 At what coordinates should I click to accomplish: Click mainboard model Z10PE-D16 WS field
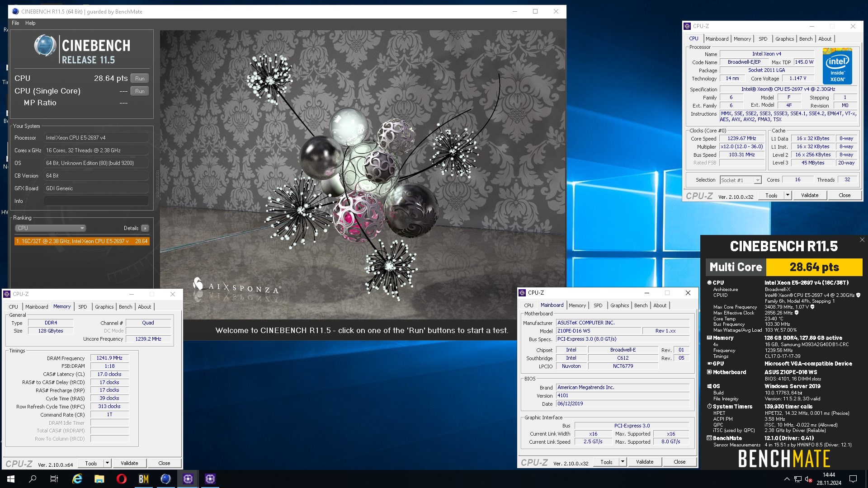(598, 331)
